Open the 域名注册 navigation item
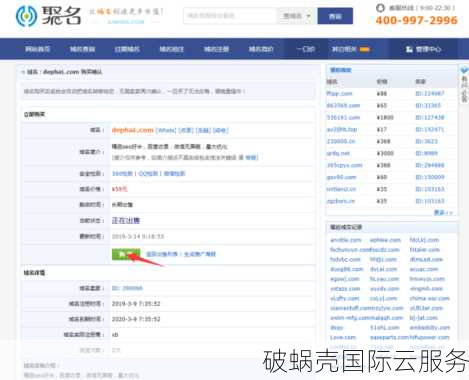 pos(216,49)
